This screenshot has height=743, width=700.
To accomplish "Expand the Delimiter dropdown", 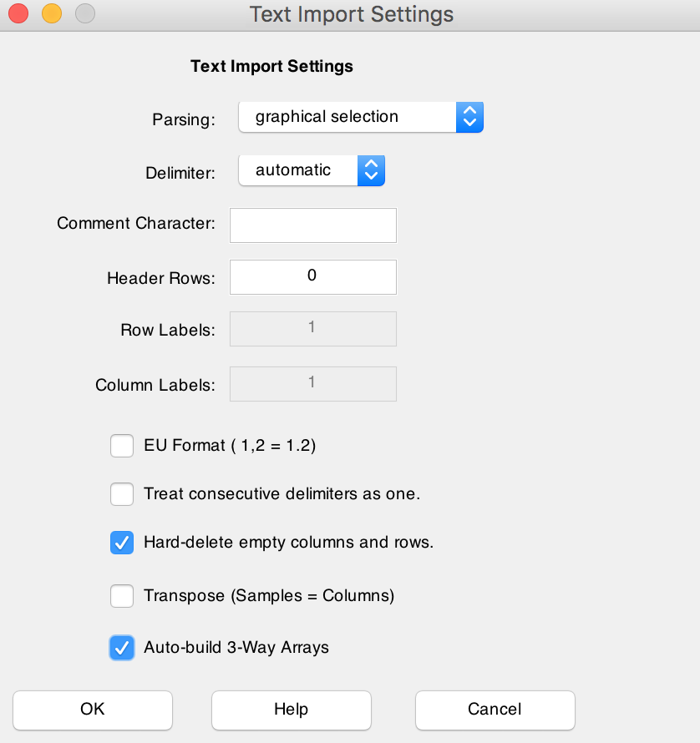I will (311, 170).
